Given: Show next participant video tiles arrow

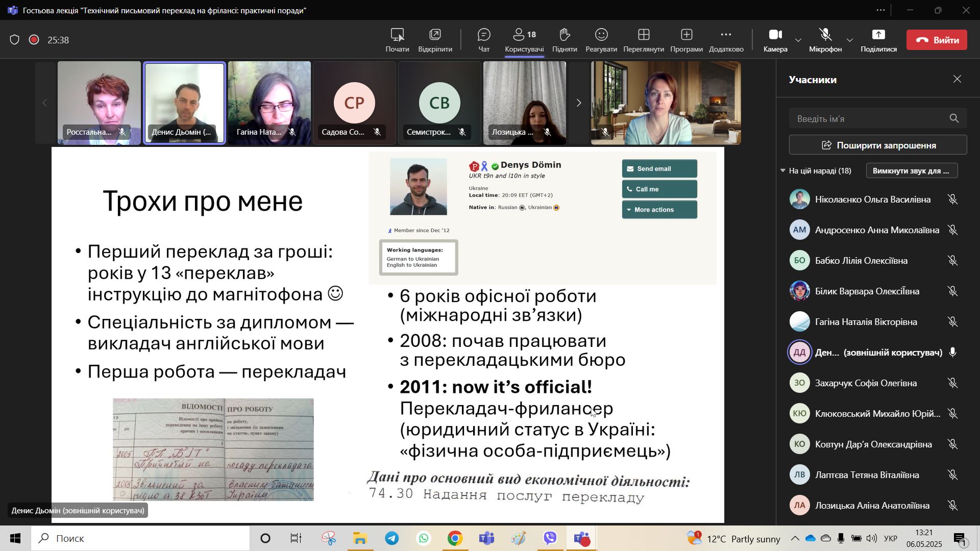Looking at the screenshot, I should (x=578, y=103).
